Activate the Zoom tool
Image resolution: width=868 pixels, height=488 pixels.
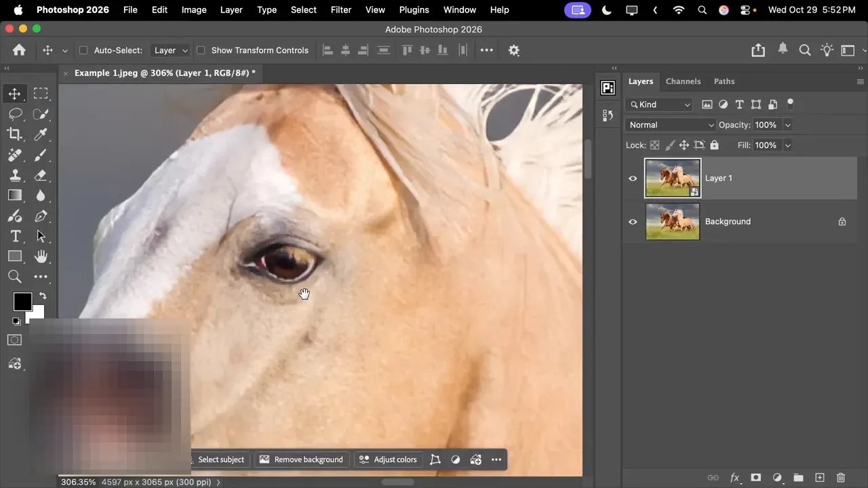point(15,277)
